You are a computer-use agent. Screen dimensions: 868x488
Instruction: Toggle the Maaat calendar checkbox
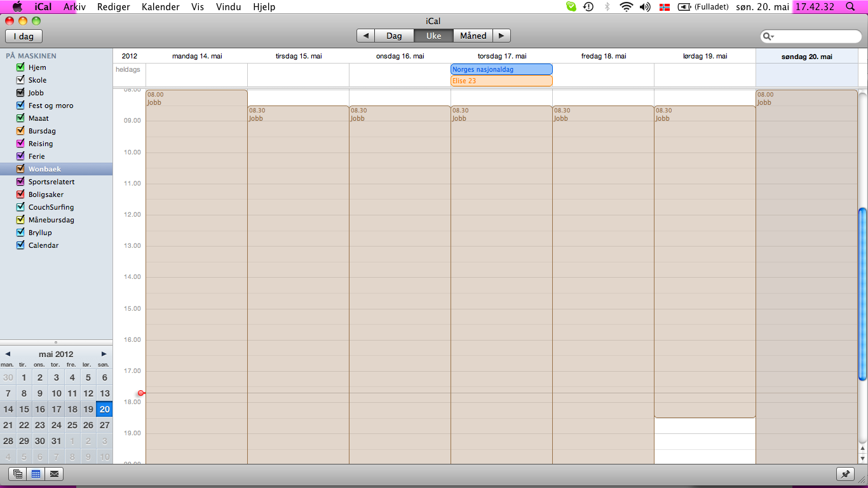pos(20,118)
